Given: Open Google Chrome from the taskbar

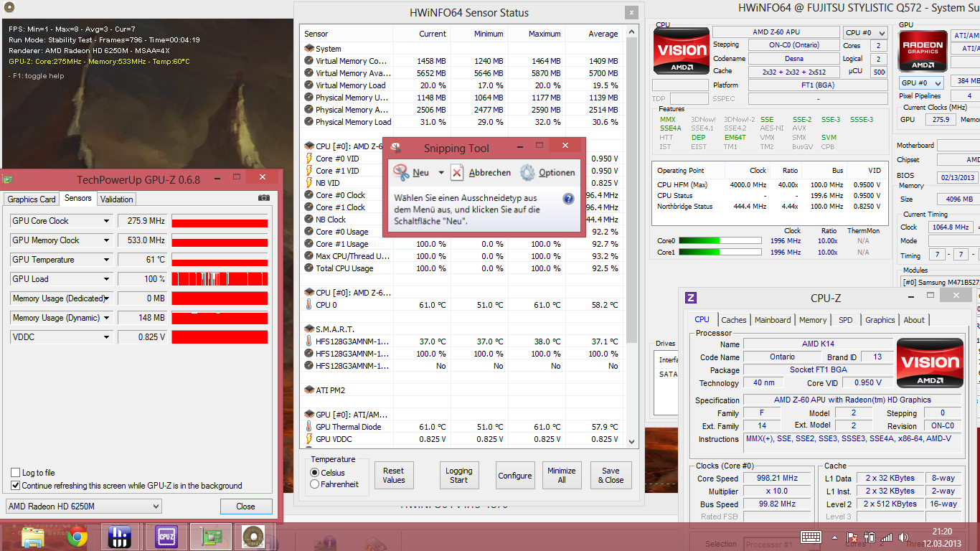Looking at the screenshot, I should [77, 536].
